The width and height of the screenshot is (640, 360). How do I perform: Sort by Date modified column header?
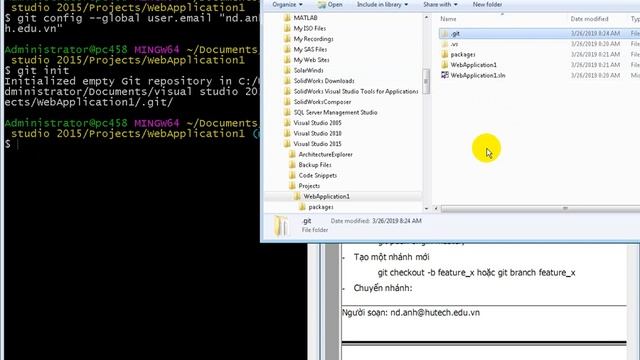(589, 19)
